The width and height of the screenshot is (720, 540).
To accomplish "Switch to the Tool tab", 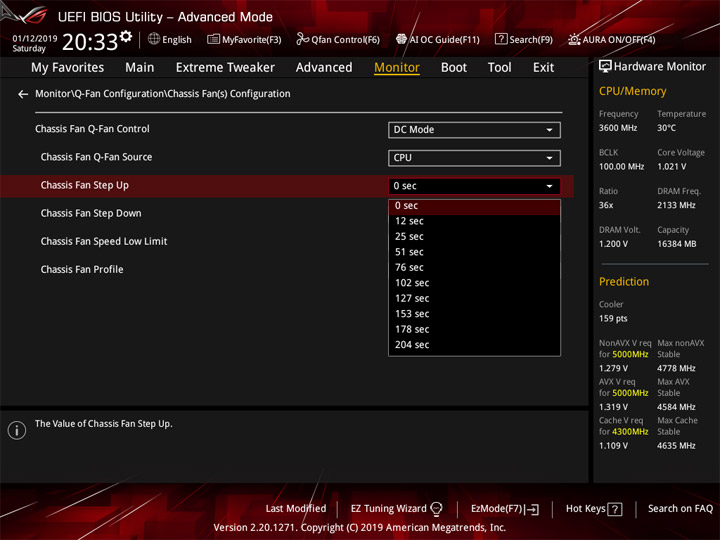I will [499, 68].
